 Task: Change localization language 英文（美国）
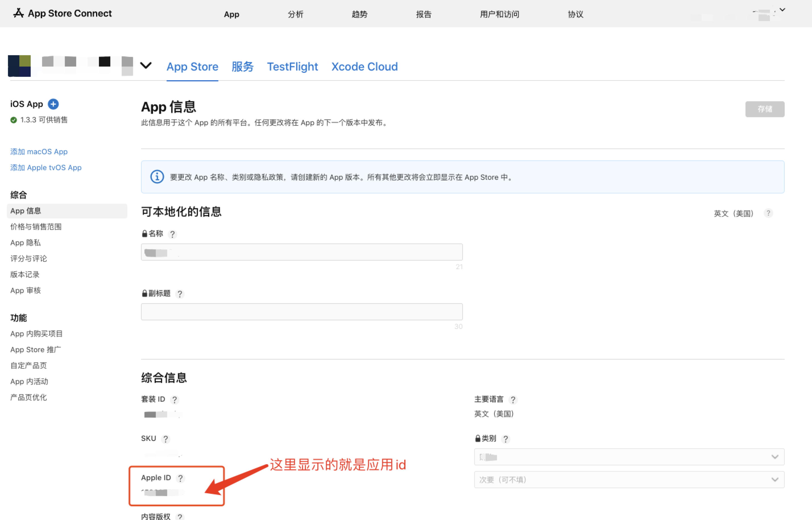(734, 213)
